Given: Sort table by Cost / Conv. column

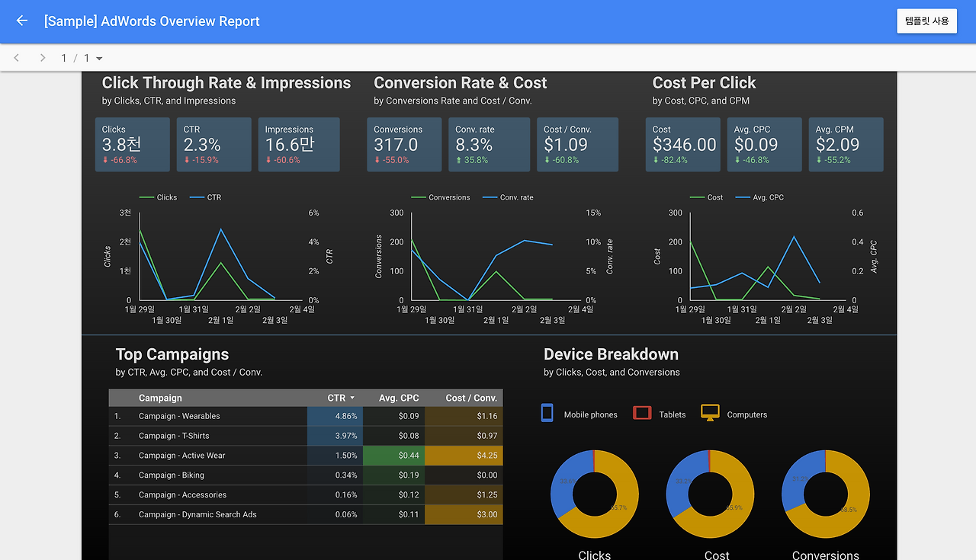Looking at the screenshot, I should click(x=471, y=398).
